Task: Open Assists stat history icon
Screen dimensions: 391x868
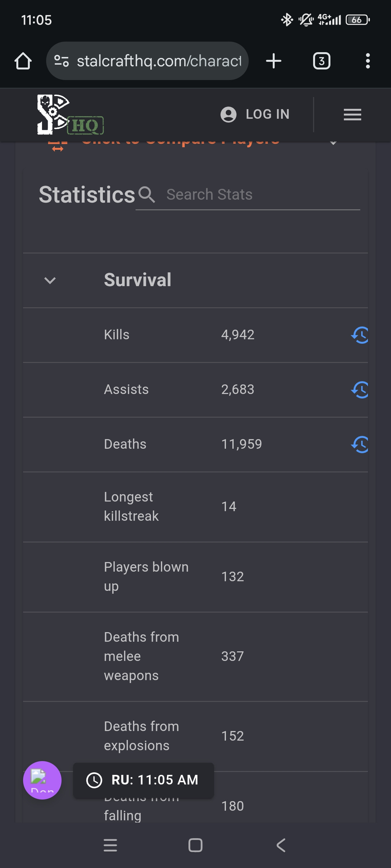Action: pyautogui.click(x=360, y=390)
